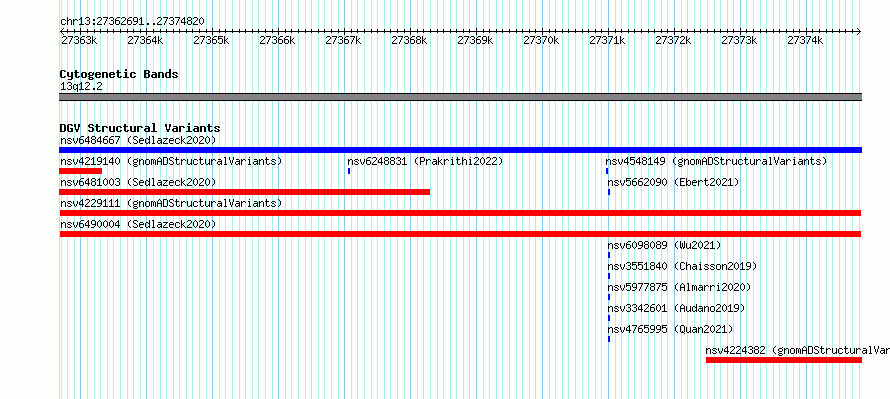Open the nsv5977875 (Almarri2020) label
The width and height of the screenshot is (890, 399).
679,287
